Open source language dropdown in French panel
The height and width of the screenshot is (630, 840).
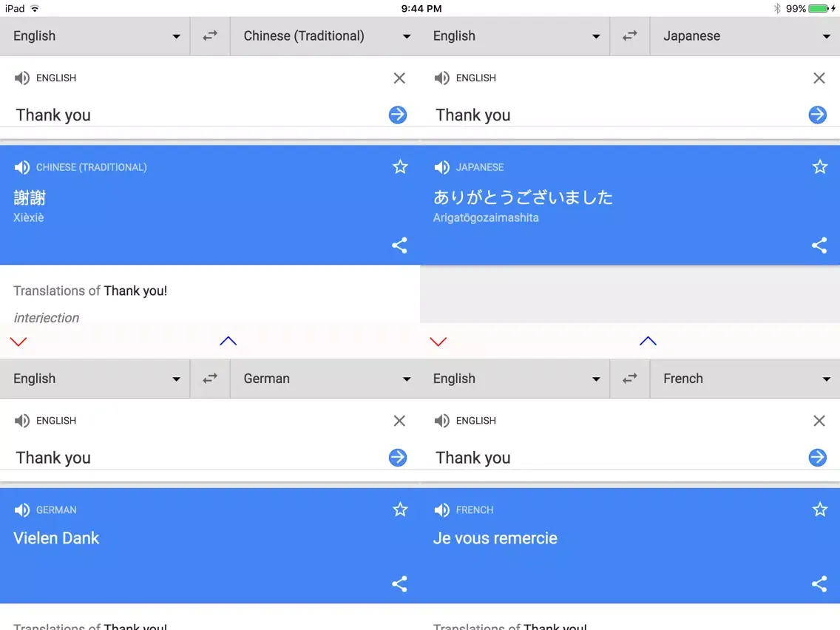click(x=515, y=379)
